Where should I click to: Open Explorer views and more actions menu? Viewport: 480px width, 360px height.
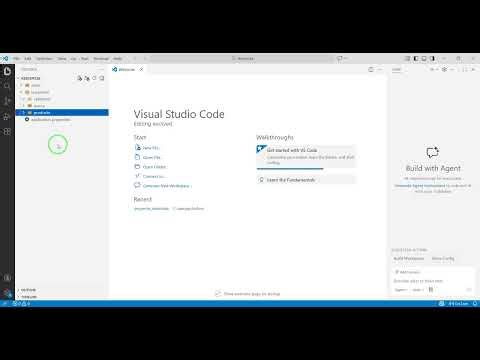tap(101, 69)
